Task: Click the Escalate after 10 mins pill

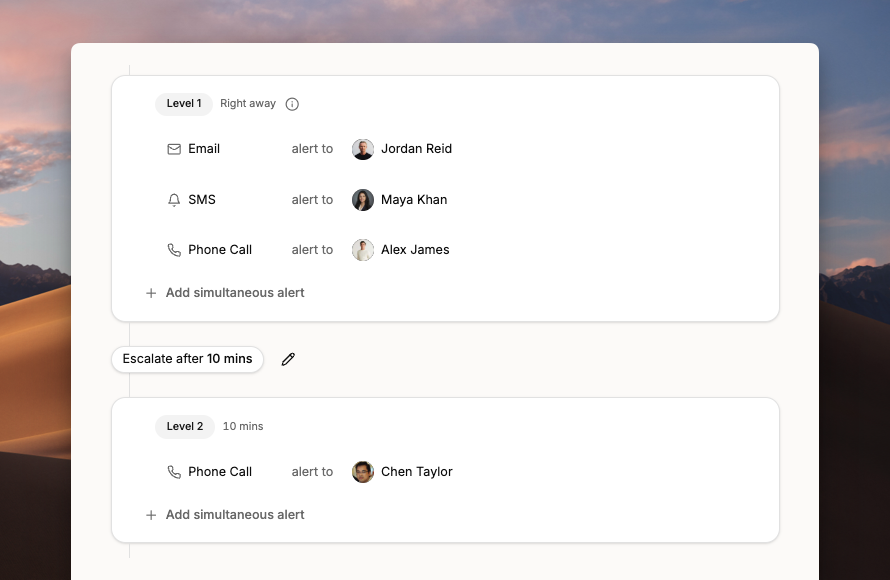Action: point(187,359)
